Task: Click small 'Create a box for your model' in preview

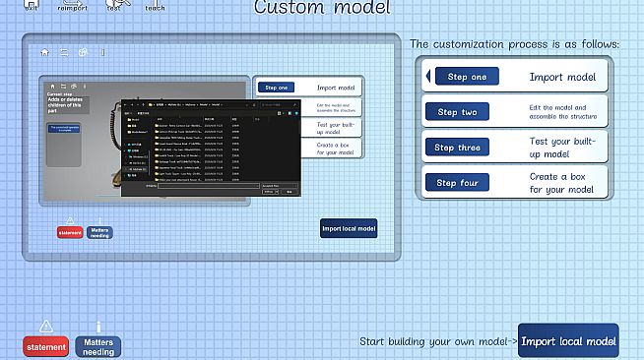Action: pos(335,149)
